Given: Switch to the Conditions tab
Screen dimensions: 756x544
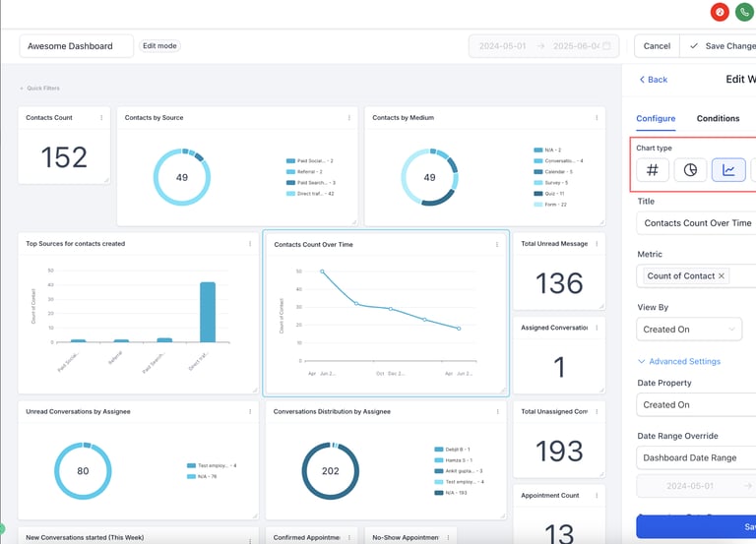Looking at the screenshot, I should pyautogui.click(x=718, y=118).
